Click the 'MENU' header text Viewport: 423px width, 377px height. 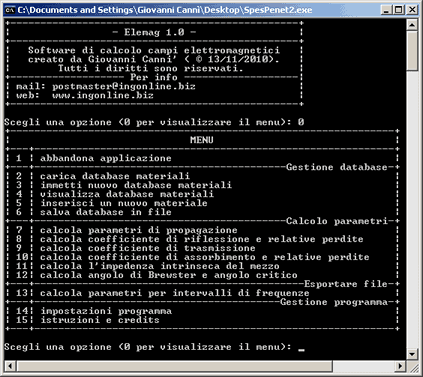click(x=202, y=140)
